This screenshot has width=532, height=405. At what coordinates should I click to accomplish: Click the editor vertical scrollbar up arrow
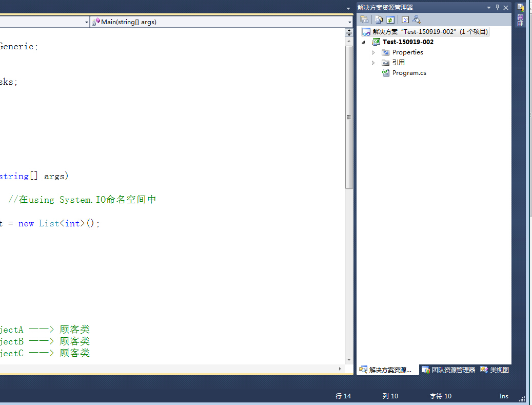[x=349, y=41]
